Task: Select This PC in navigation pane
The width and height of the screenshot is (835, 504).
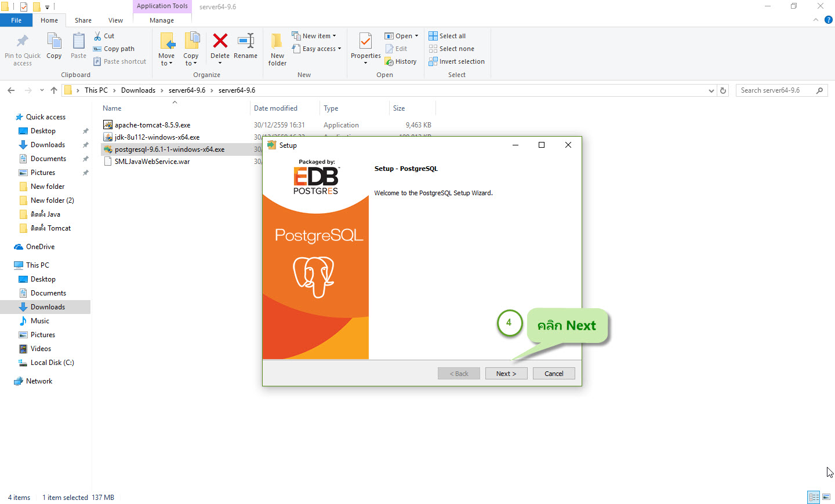Action: tap(37, 265)
